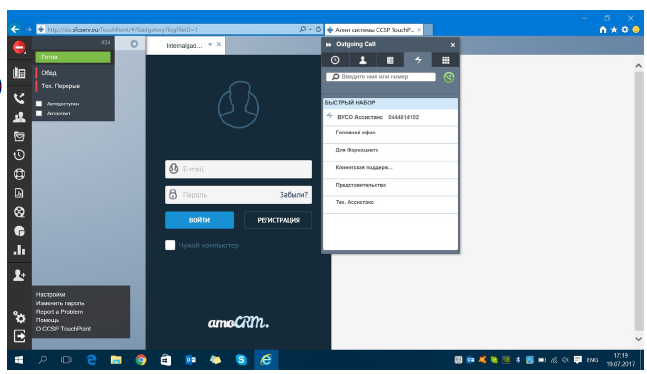Click the page scrollbar down arrow
Image resolution: width=647 pixels, height=374 pixels.
click(x=638, y=339)
